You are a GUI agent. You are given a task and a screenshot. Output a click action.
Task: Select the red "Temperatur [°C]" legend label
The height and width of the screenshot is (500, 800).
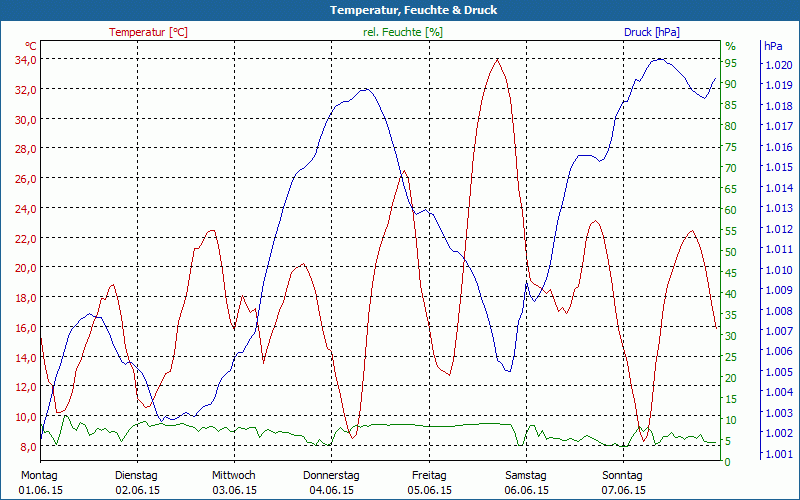[x=148, y=32]
